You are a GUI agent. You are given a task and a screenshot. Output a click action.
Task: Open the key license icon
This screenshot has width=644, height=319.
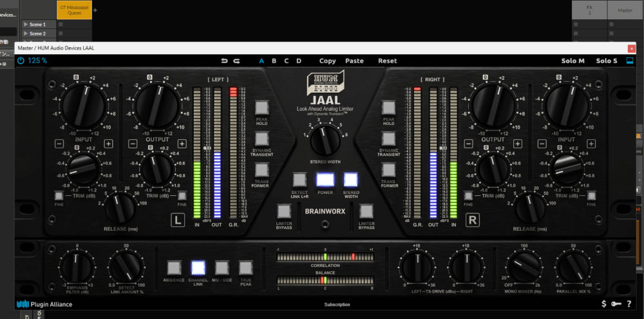tap(616, 304)
